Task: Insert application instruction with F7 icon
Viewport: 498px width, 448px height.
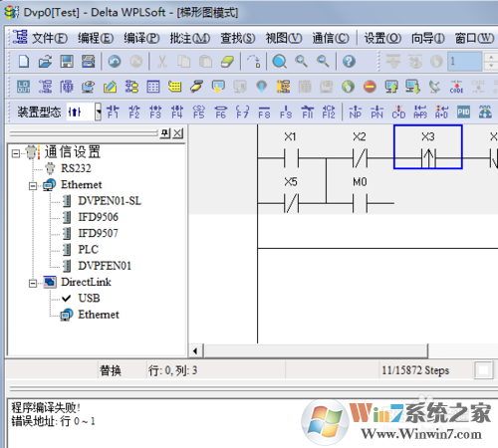Action: pyautogui.click(x=242, y=112)
